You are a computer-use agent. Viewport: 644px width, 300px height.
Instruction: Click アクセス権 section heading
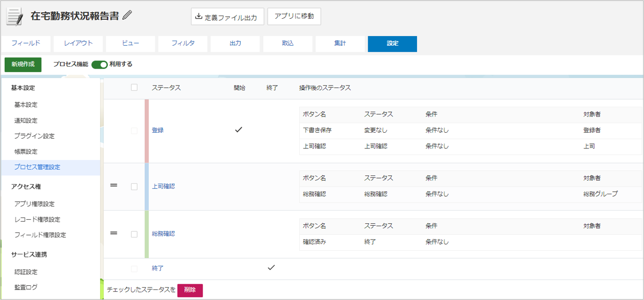coord(25,187)
